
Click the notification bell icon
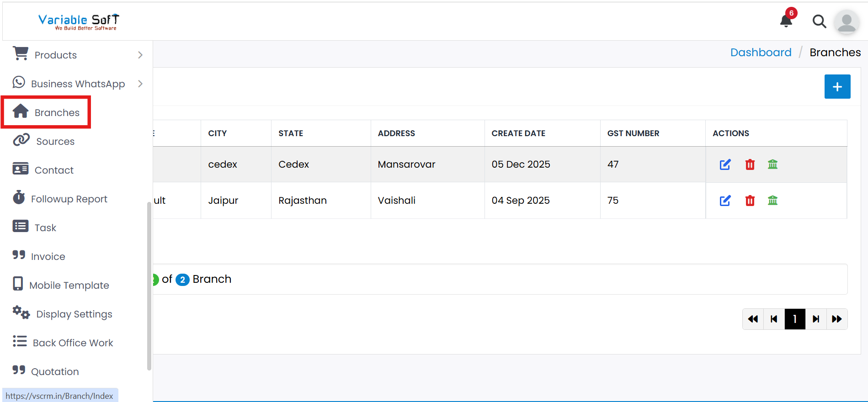click(x=786, y=21)
